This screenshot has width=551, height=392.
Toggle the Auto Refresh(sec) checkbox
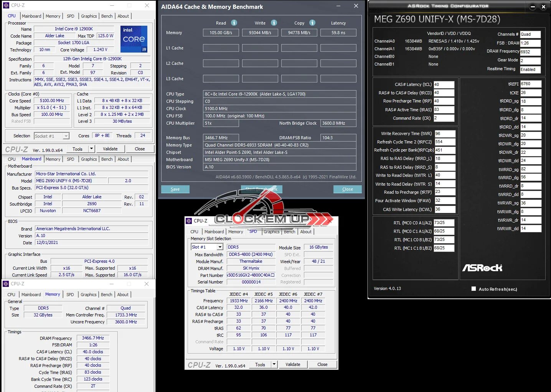click(473, 289)
